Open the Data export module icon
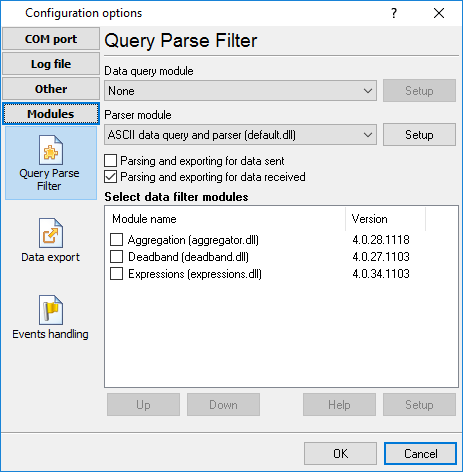 [51, 233]
